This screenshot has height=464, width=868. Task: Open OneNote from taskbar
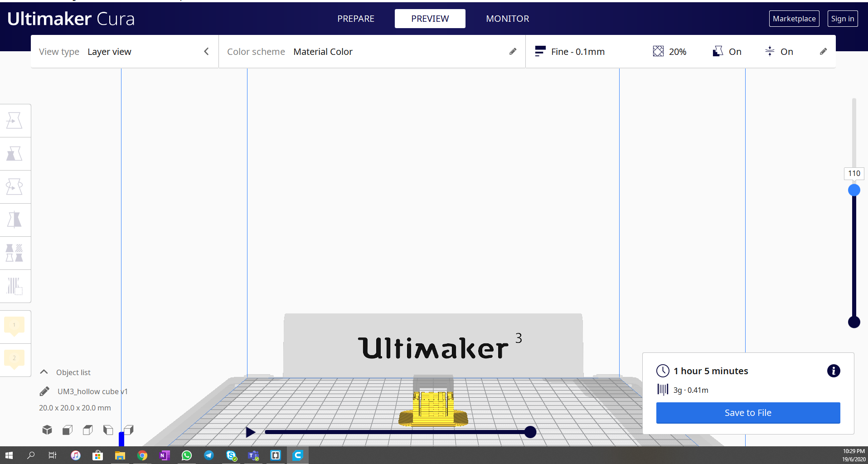[x=165, y=455]
